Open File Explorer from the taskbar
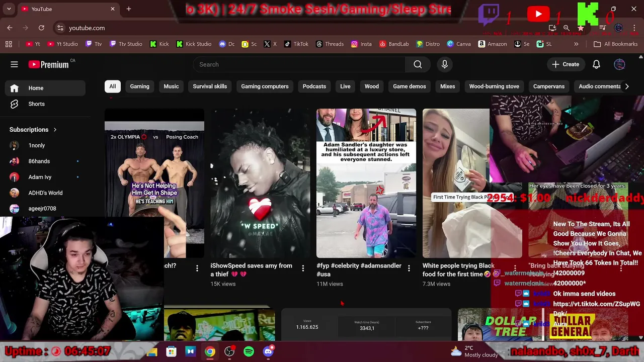This screenshot has height=362, width=644. pyautogui.click(x=152, y=351)
